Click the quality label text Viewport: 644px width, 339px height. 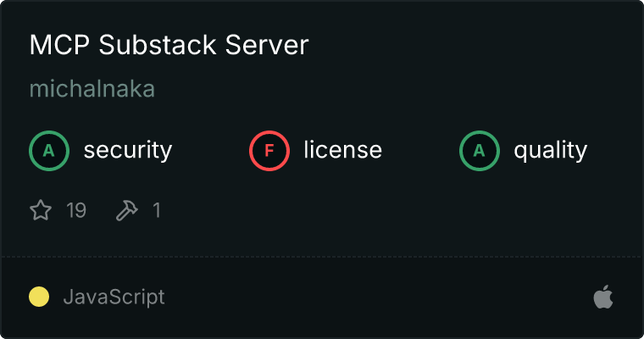[550, 151]
